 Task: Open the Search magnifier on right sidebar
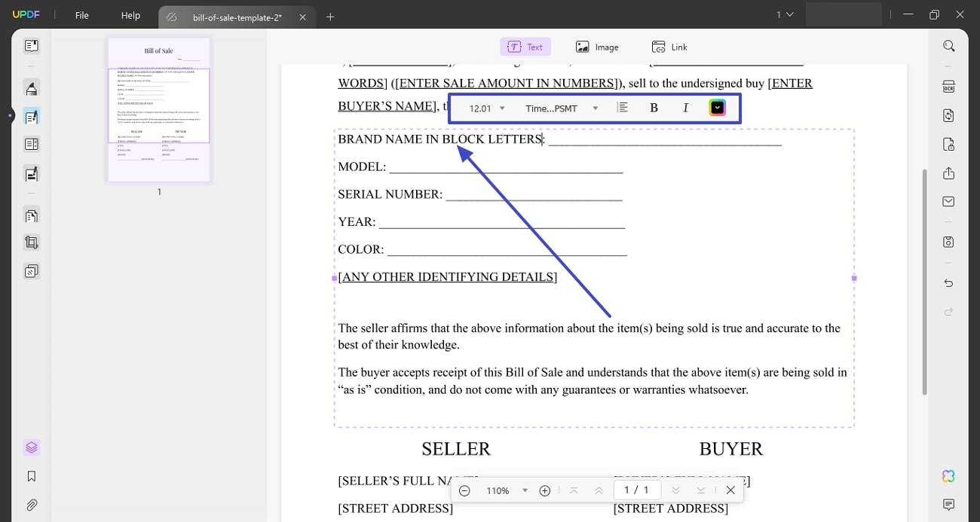tap(948, 46)
